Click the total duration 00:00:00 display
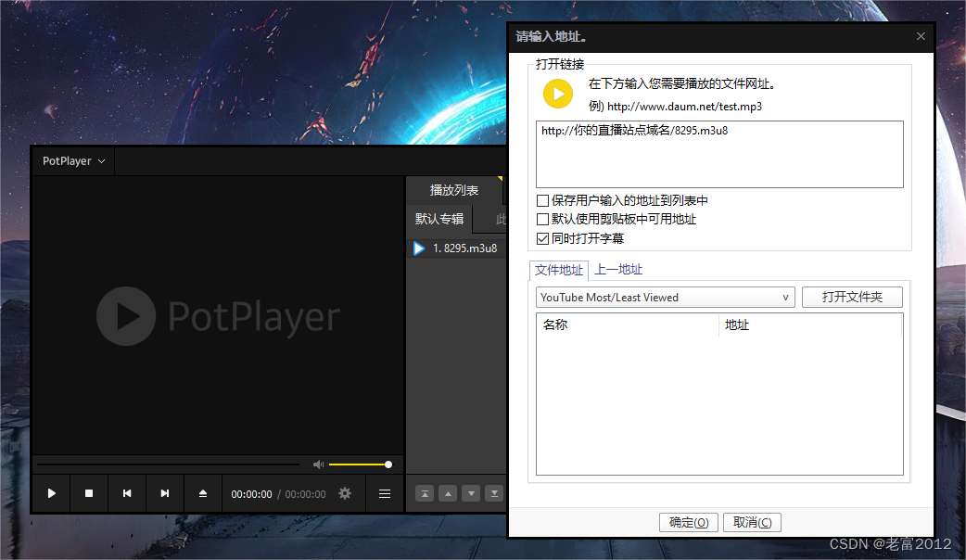Image resolution: width=966 pixels, height=560 pixels. pos(306,494)
